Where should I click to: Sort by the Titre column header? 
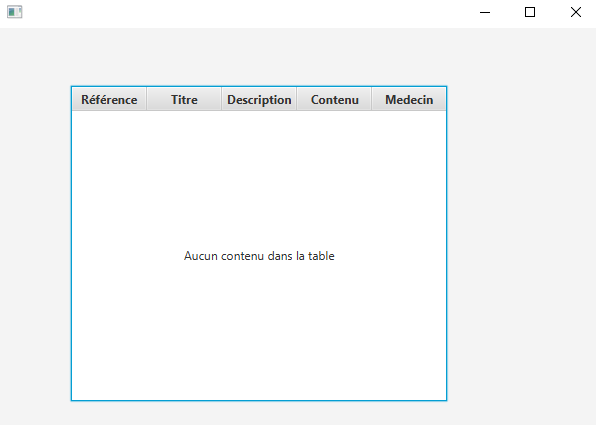(184, 100)
